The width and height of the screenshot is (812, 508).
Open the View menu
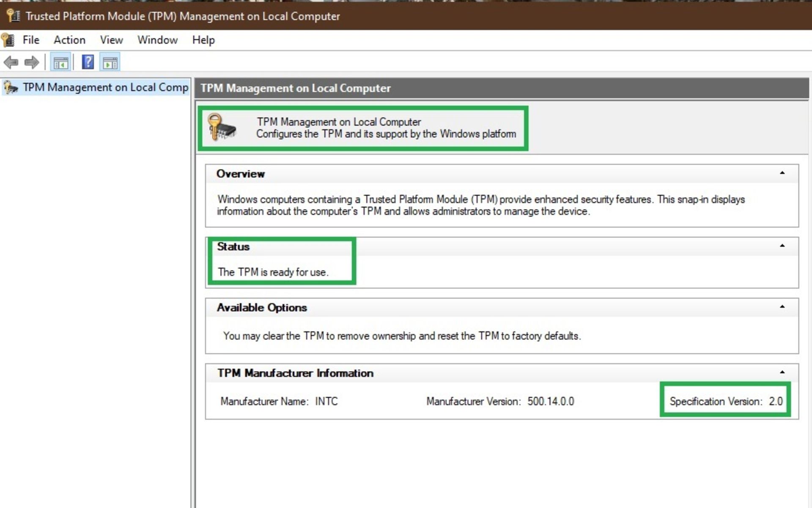(x=111, y=40)
